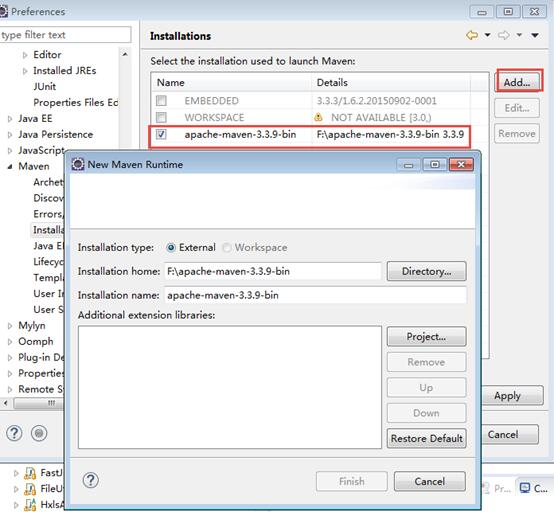Select Mylyn in the preferences tree

click(x=32, y=325)
